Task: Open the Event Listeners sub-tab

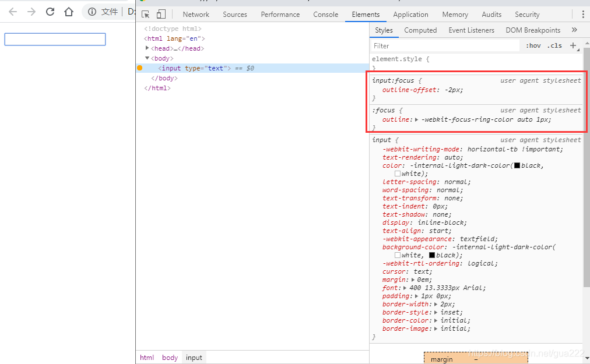Action: click(471, 30)
